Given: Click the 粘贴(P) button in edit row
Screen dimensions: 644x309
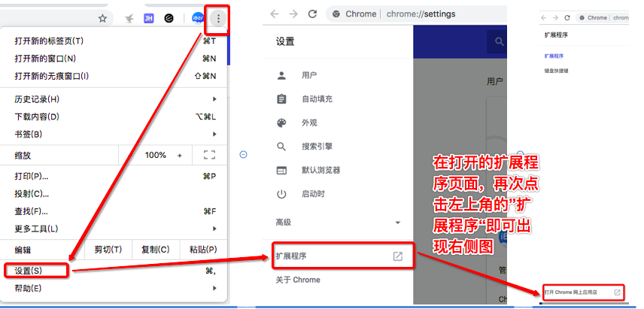Looking at the screenshot, I should 203,250.
